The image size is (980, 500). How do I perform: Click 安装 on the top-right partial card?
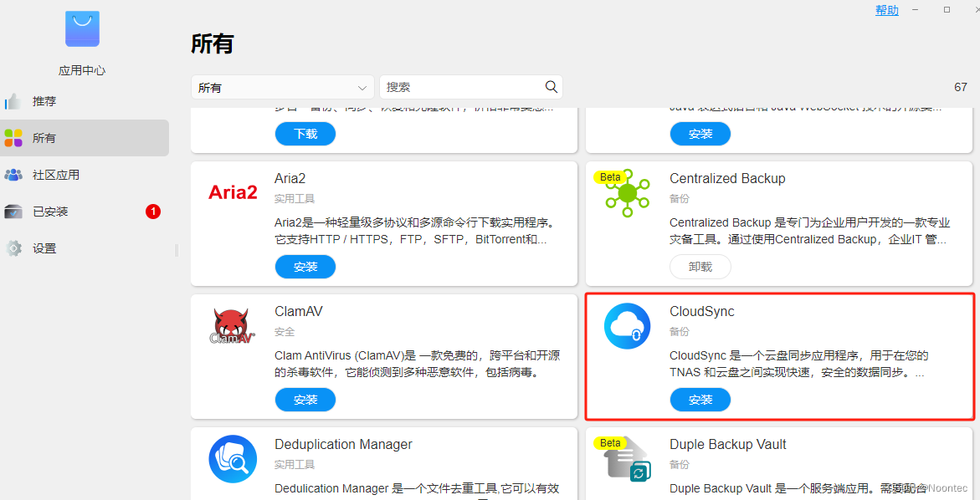pos(700,134)
